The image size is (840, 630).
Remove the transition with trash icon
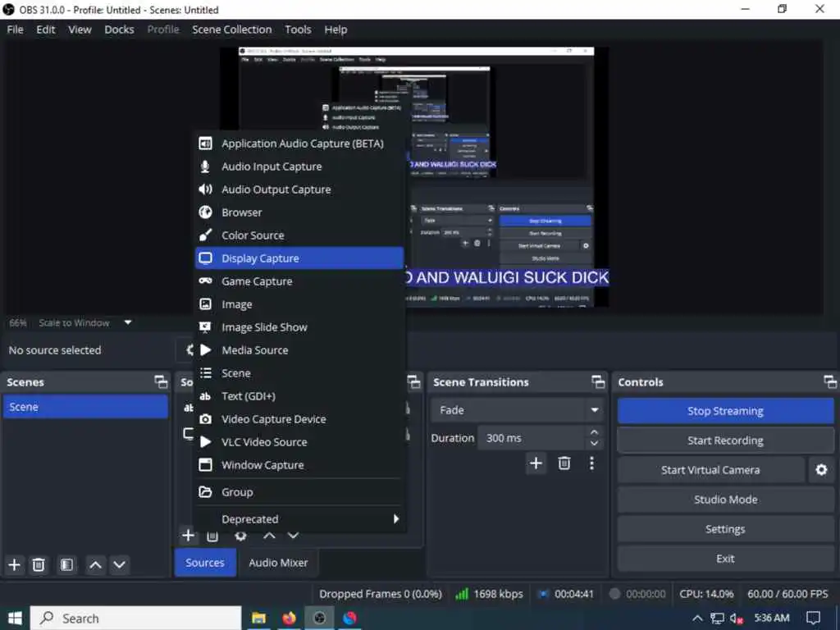pos(564,463)
